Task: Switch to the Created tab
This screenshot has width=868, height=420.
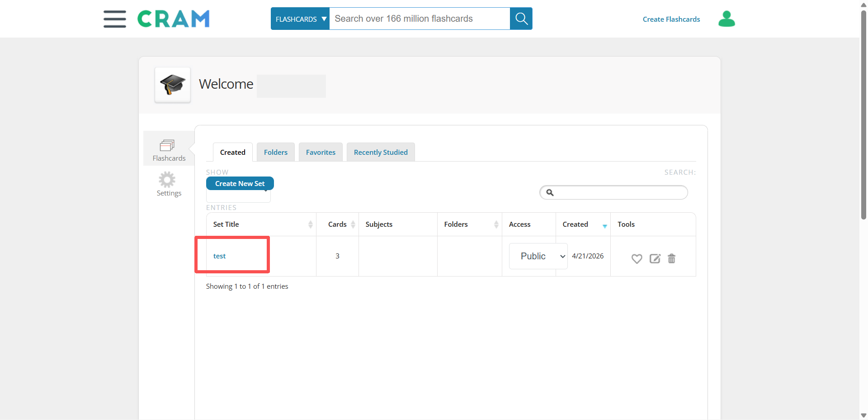Action: click(232, 152)
